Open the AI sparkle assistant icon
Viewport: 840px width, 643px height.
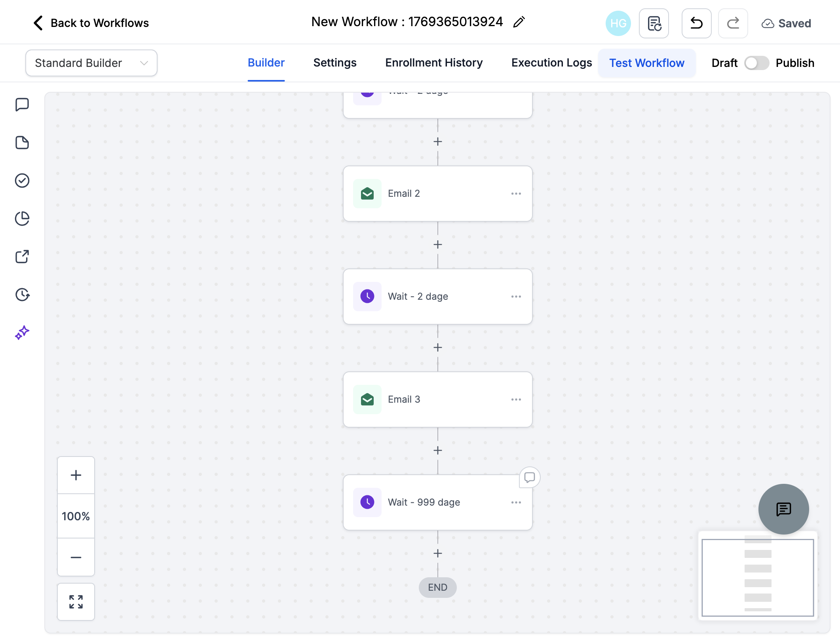(x=22, y=333)
